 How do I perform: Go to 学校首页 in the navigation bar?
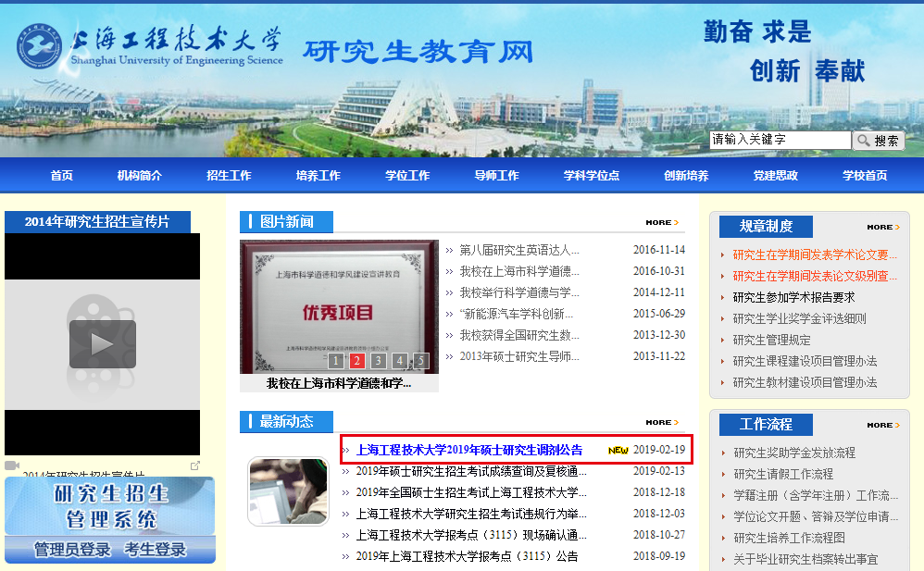click(x=865, y=175)
